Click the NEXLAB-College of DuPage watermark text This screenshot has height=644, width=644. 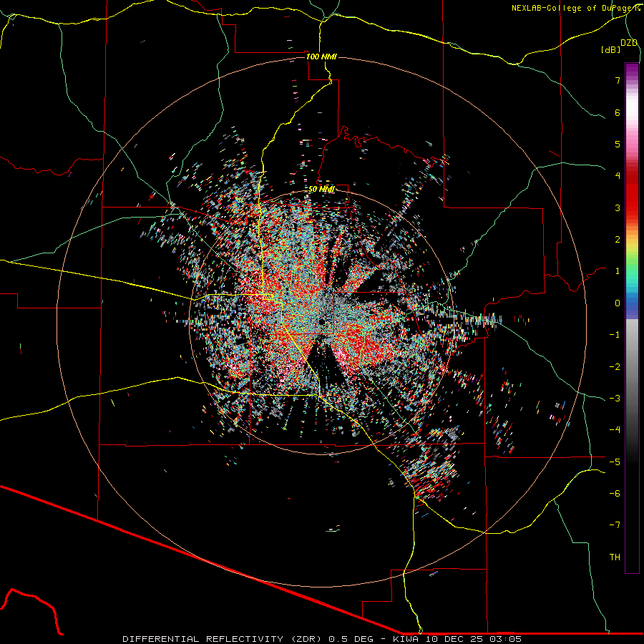(575, 8)
